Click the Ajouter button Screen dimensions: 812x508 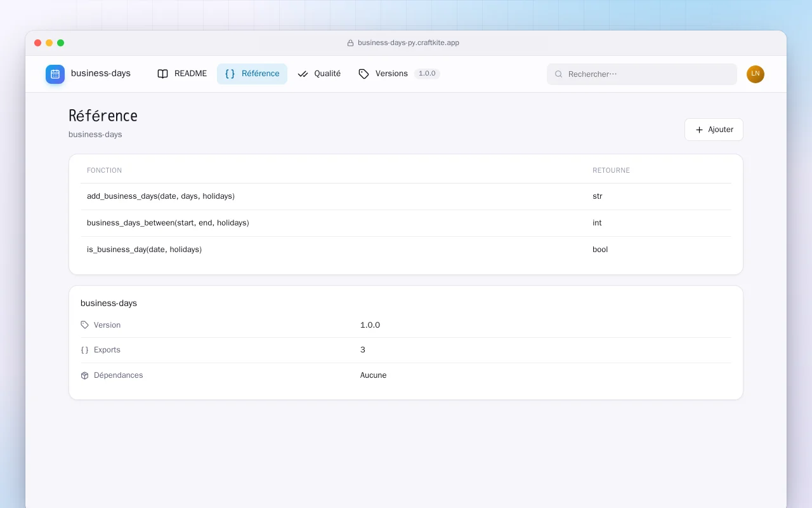(x=714, y=130)
